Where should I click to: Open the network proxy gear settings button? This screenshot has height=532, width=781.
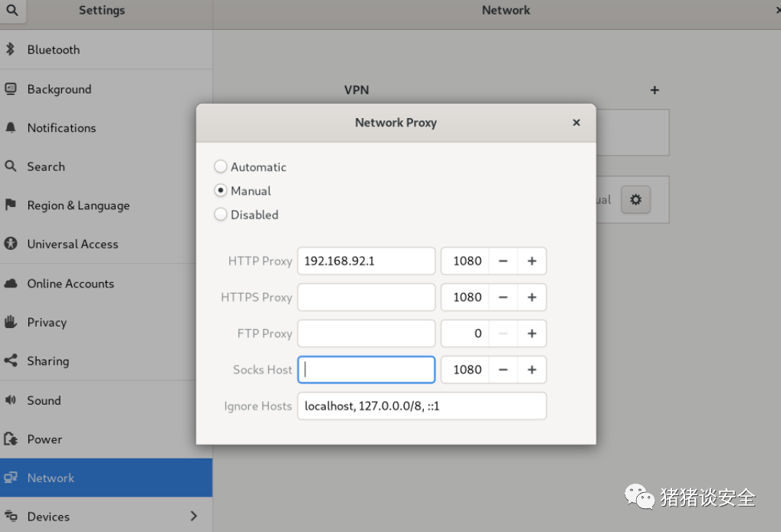635,200
